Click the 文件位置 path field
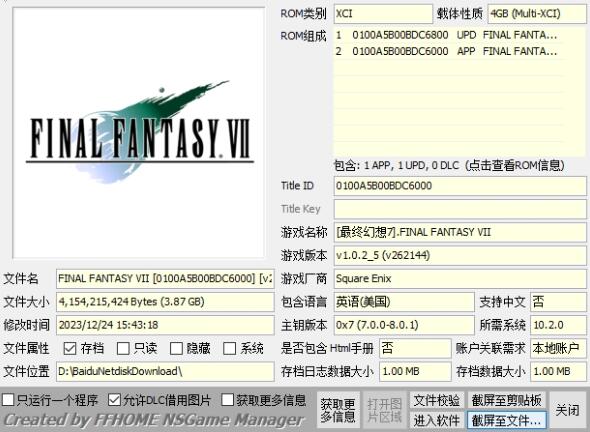Screen dimensions: 590x432 point(165,371)
